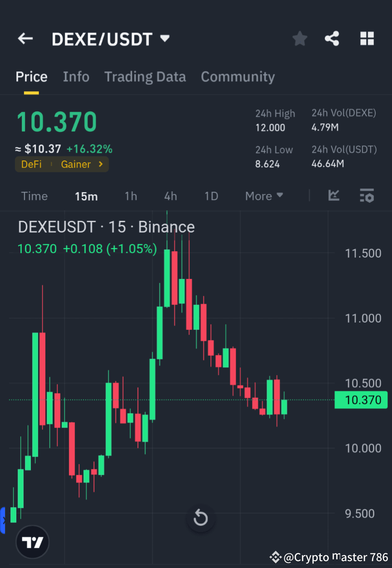Viewport: 392px width, 568px height.
Task: Select the line chart style icon
Action: pos(334,196)
